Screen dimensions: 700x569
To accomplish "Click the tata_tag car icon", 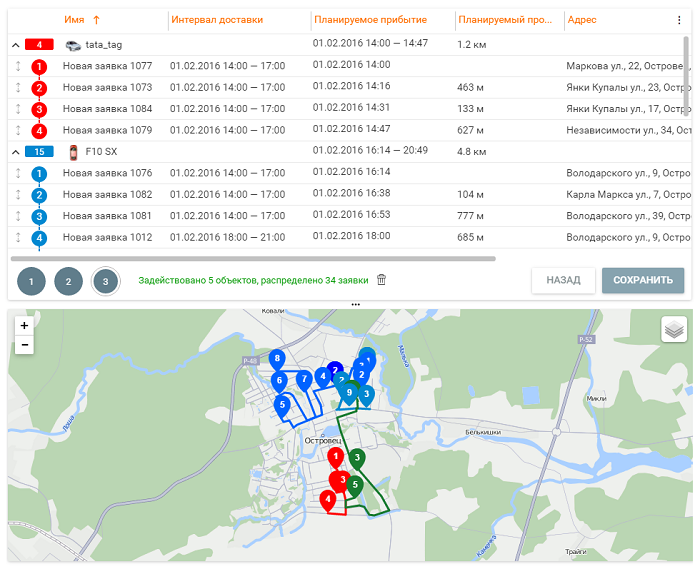I will coord(73,45).
